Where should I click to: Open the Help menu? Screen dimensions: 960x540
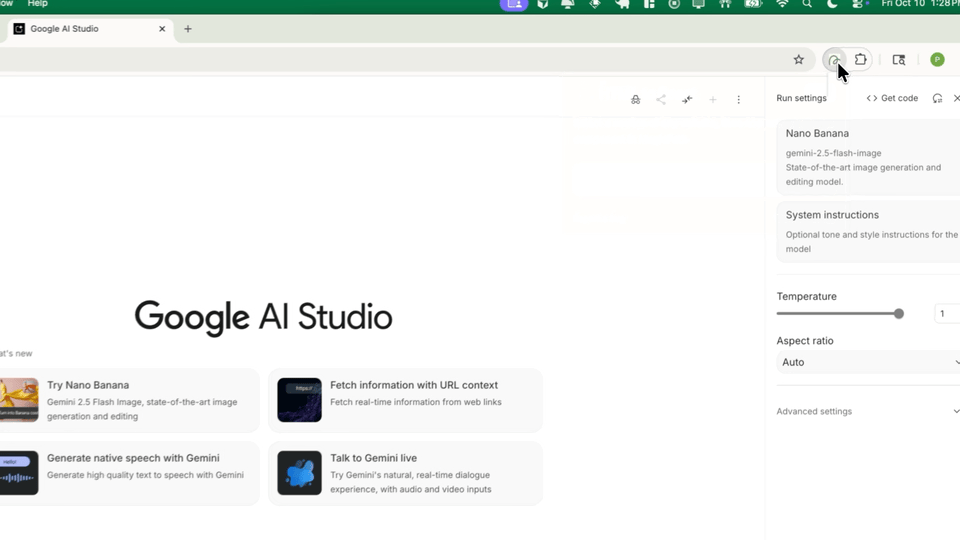tap(37, 4)
